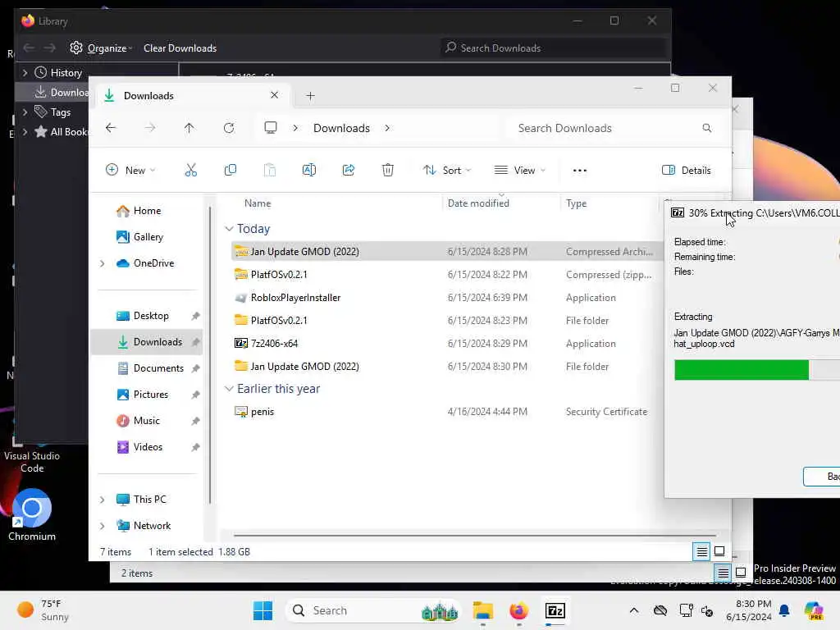Click the Search Downloads field in Explorer

coord(614,128)
